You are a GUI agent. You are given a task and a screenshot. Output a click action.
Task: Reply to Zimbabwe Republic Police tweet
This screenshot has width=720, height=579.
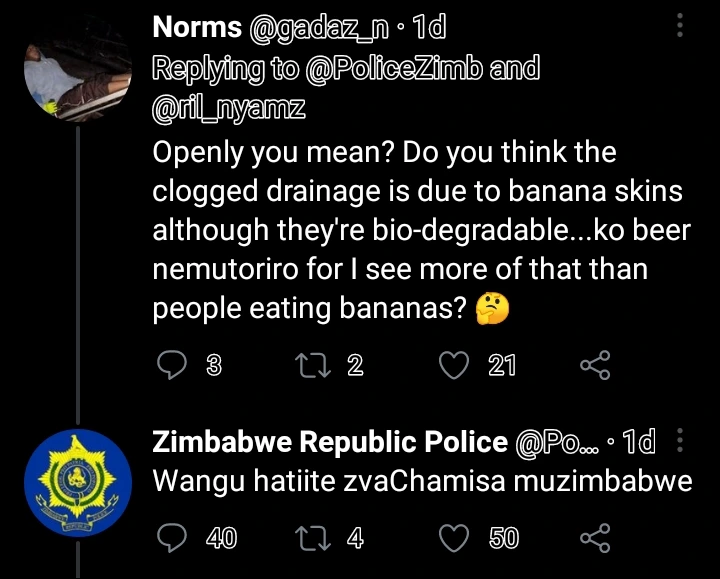point(173,538)
